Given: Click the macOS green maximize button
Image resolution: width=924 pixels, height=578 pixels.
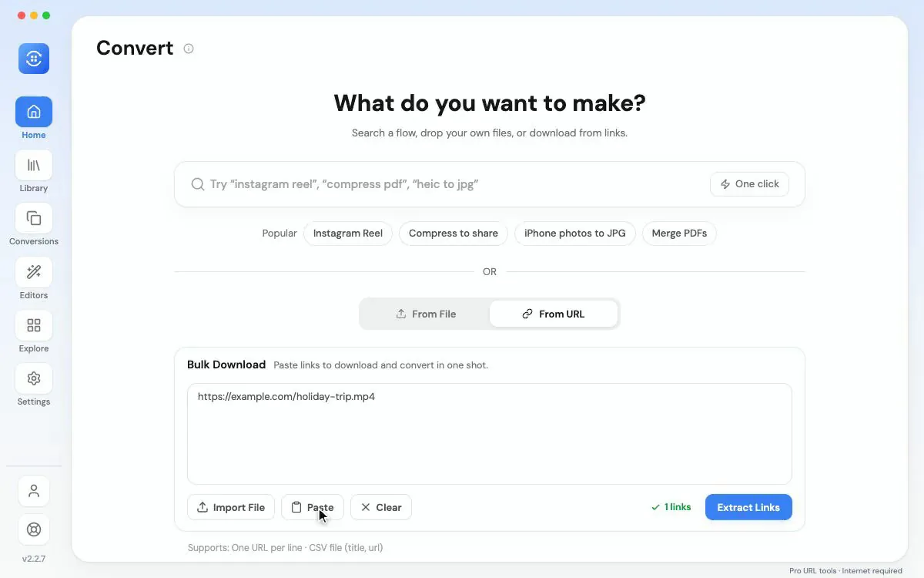Looking at the screenshot, I should pyautogui.click(x=46, y=15).
